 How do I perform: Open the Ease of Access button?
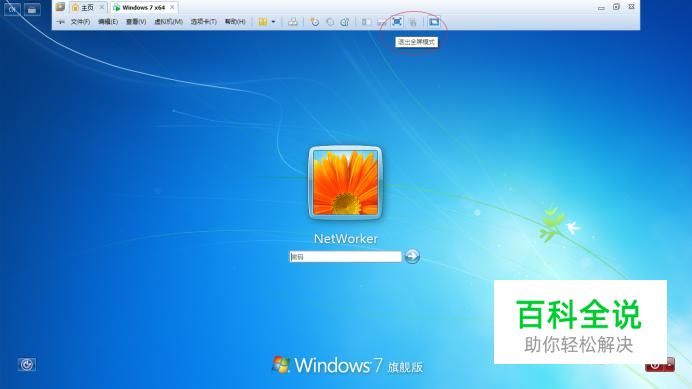[x=27, y=364]
